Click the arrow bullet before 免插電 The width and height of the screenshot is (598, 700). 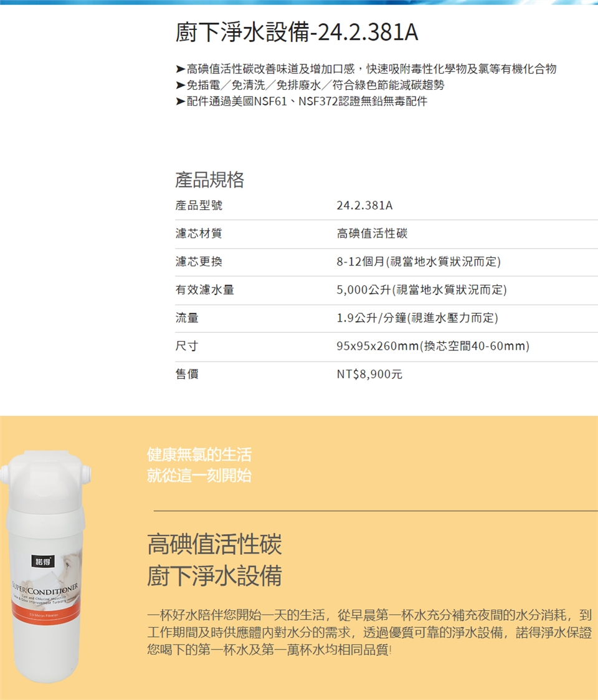pyautogui.click(x=180, y=85)
